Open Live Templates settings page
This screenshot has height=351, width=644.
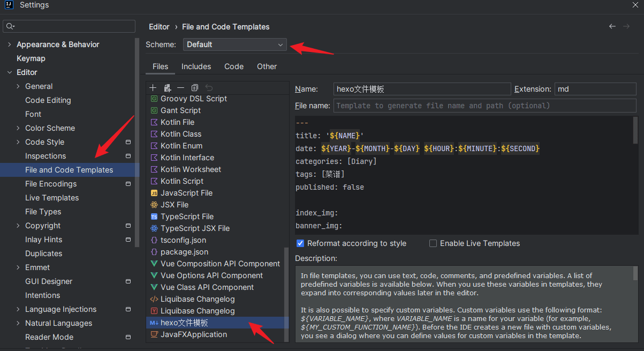[52, 198]
